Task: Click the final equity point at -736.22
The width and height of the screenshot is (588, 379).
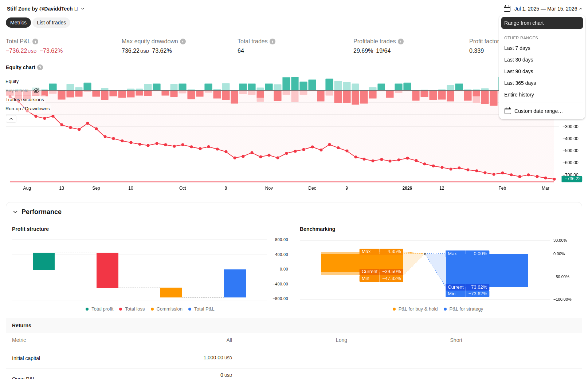Action: tap(554, 179)
